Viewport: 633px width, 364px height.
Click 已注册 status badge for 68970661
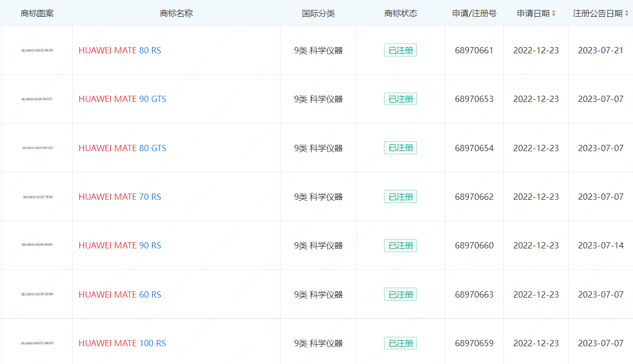point(400,50)
